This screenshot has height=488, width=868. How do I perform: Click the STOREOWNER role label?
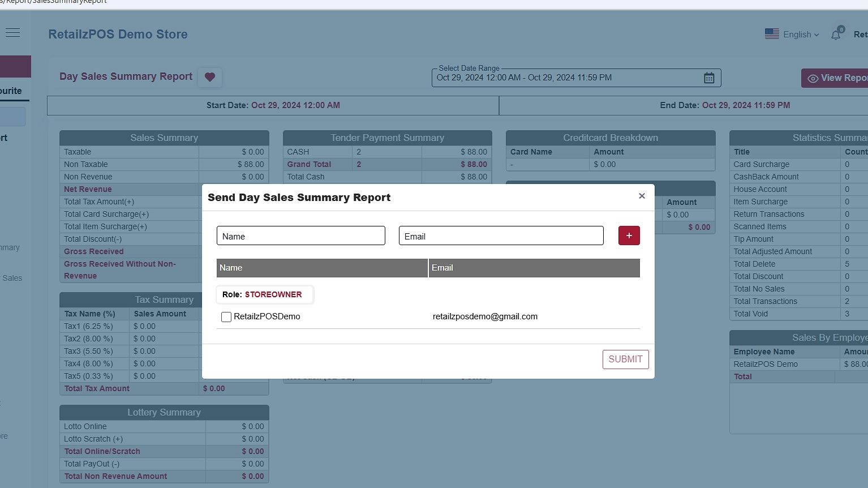(273, 294)
